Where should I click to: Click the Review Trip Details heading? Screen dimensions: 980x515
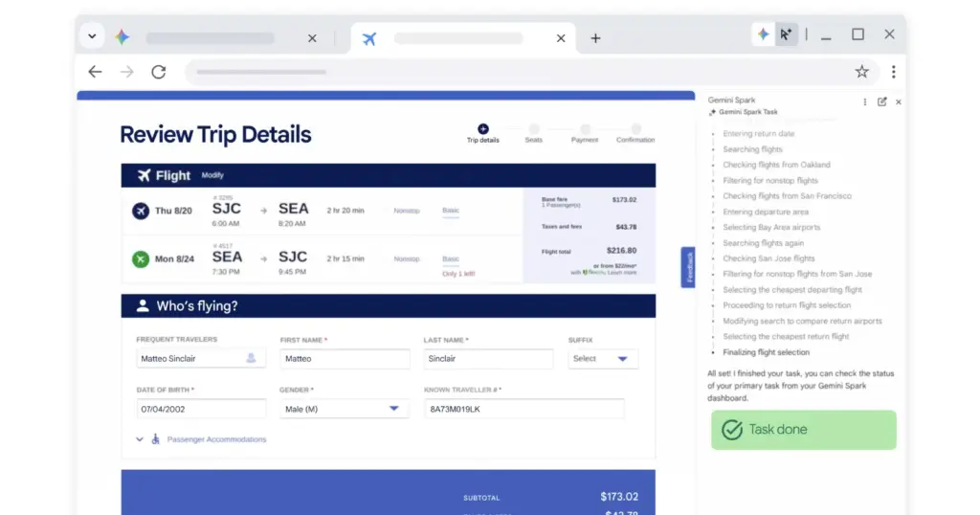click(x=215, y=134)
